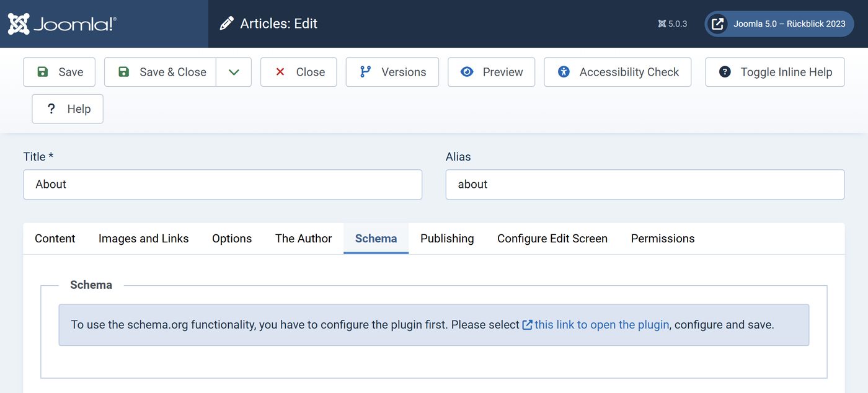Viewport: 868px width, 393px height.
Task: Follow 'this link to open the plugin'
Action: pyautogui.click(x=596, y=325)
